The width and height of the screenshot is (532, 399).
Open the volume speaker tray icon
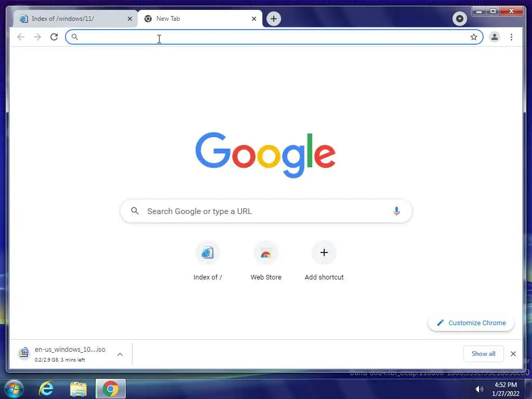tap(479, 389)
